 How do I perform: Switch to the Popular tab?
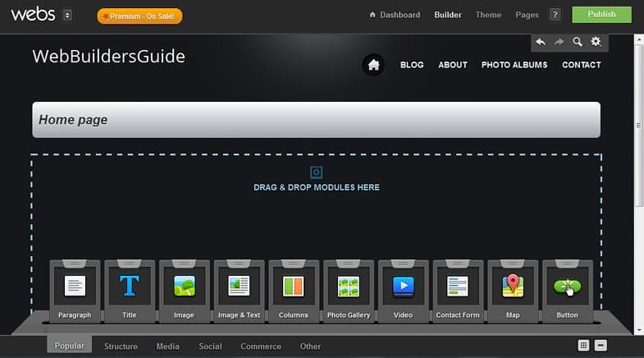[70, 346]
